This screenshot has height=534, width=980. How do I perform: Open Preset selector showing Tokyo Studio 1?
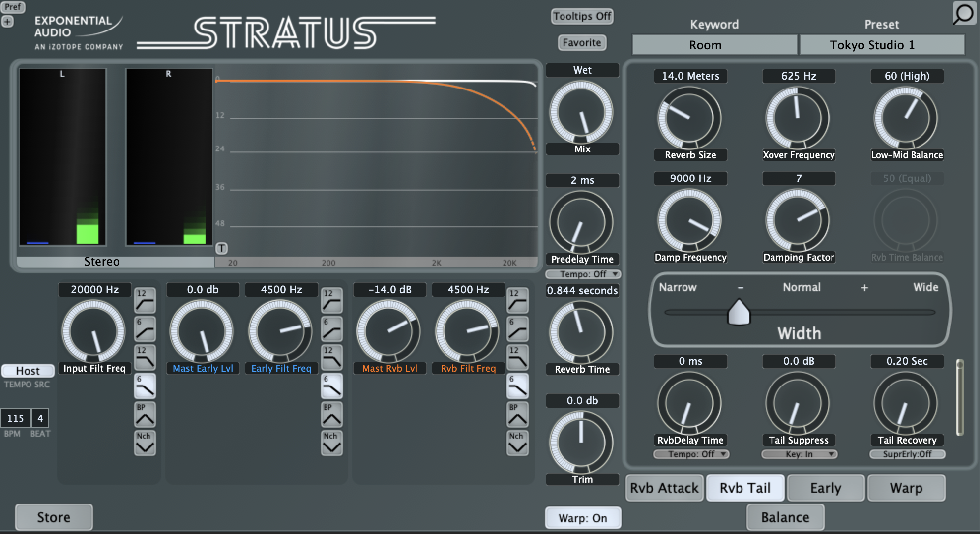882,45
